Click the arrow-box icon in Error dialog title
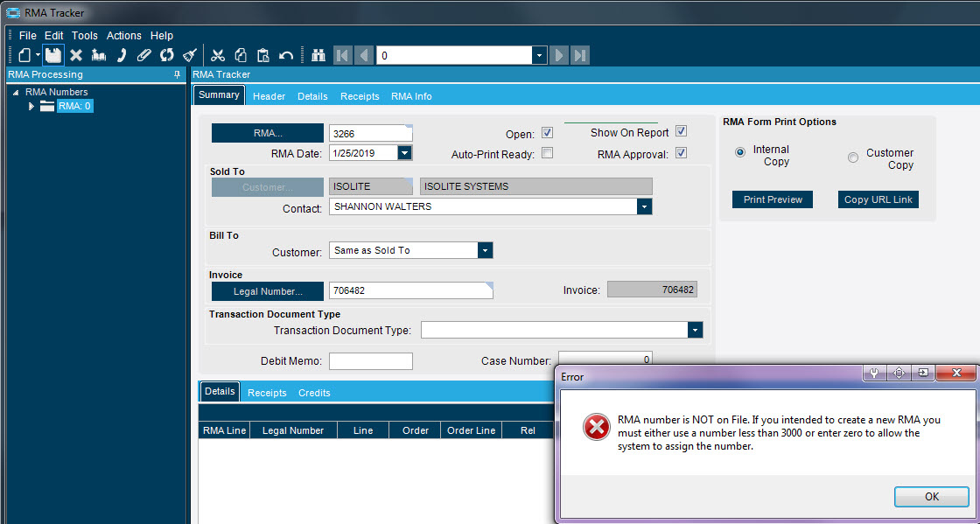The image size is (980, 524). [923, 373]
